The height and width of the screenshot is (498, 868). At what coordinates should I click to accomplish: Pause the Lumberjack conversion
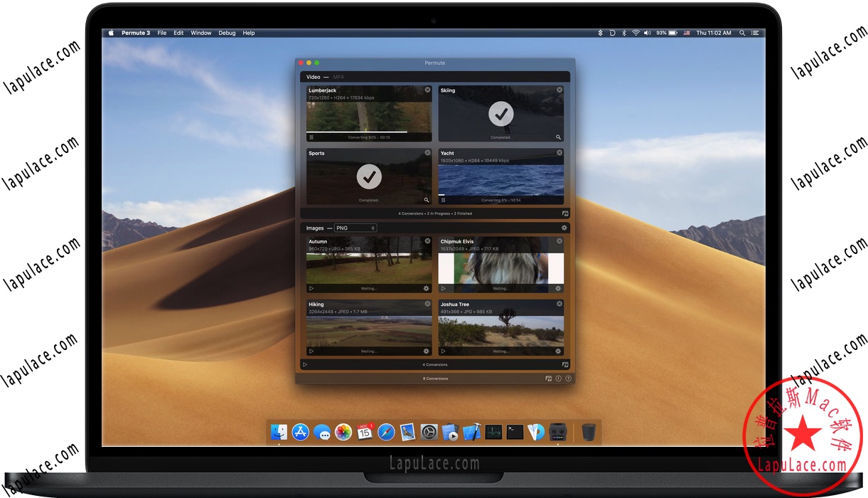[311, 137]
